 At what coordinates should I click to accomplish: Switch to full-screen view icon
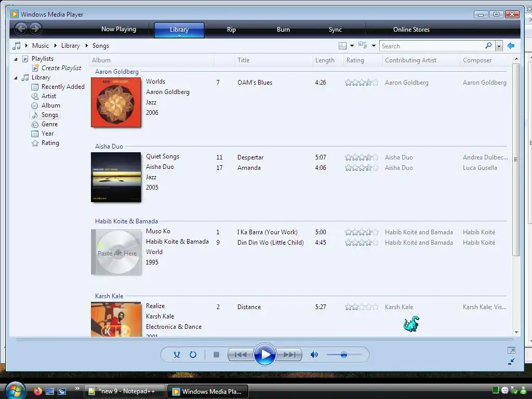point(511,350)
